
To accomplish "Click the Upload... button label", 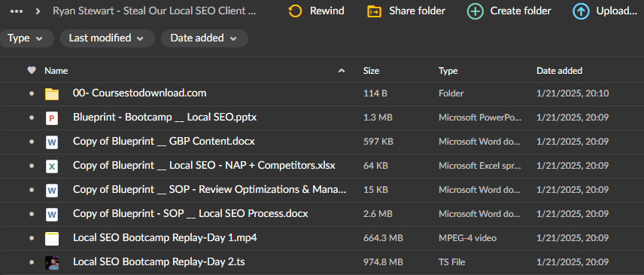I will point(616,11).
